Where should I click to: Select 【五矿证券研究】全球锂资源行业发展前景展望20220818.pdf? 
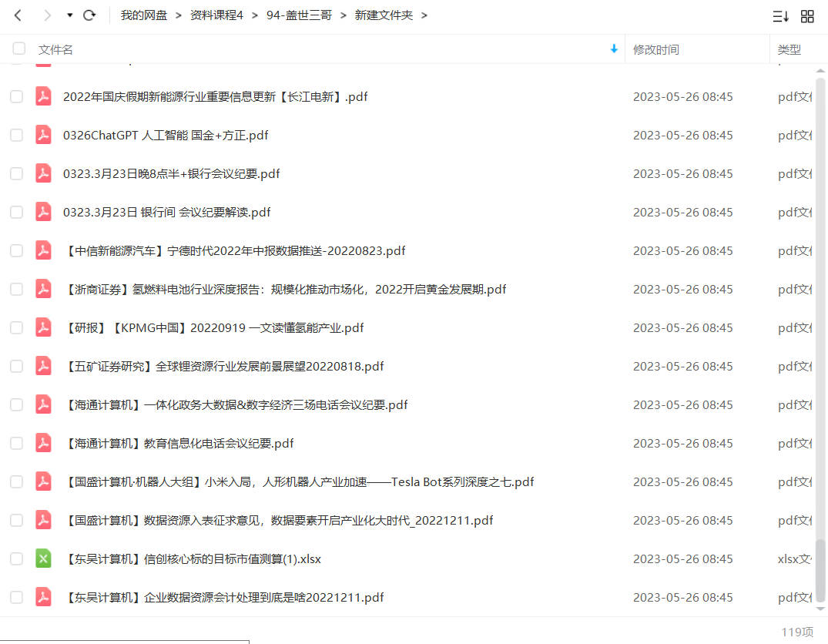pos(223,366)
